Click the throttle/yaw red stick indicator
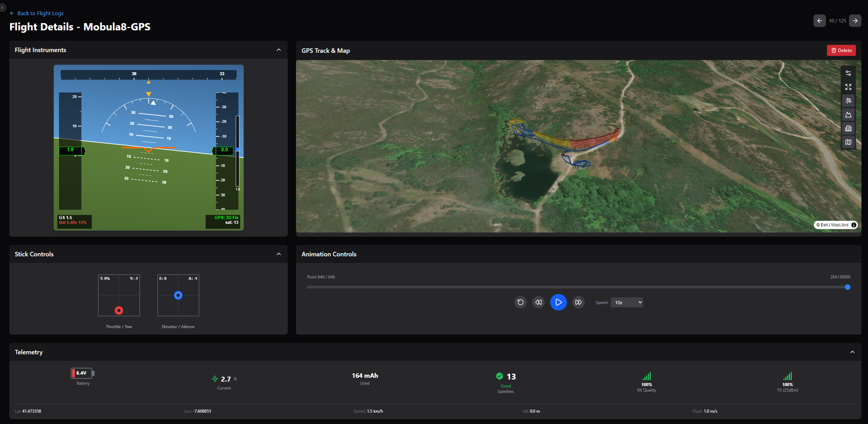Screen dimensions: 868x424 [119, 310]
